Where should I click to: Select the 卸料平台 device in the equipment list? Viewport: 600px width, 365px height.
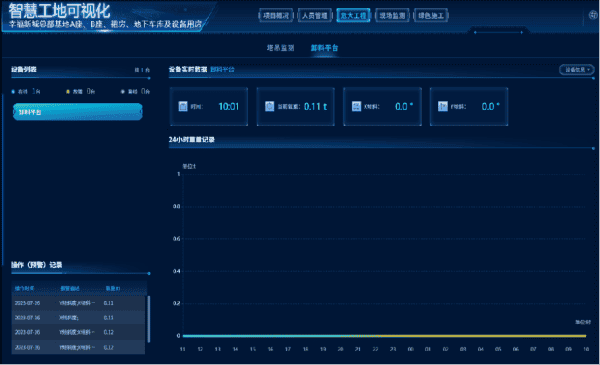point(78,112)
